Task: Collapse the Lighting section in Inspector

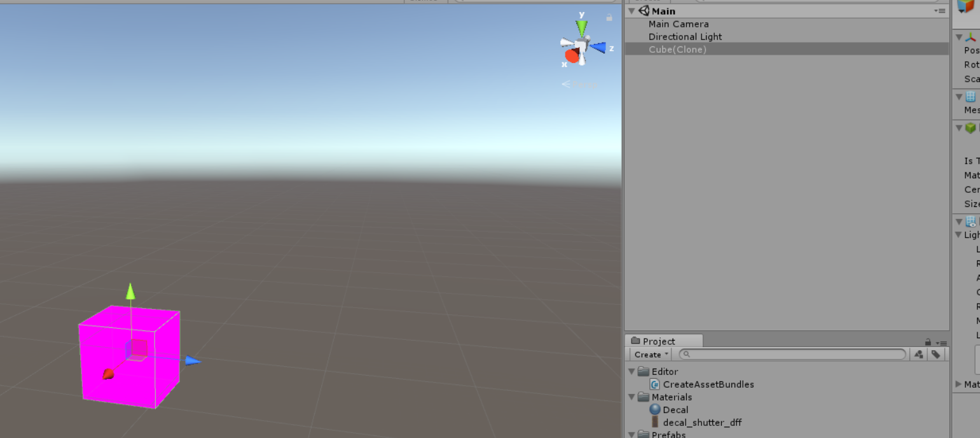Action: coord(958,235)
